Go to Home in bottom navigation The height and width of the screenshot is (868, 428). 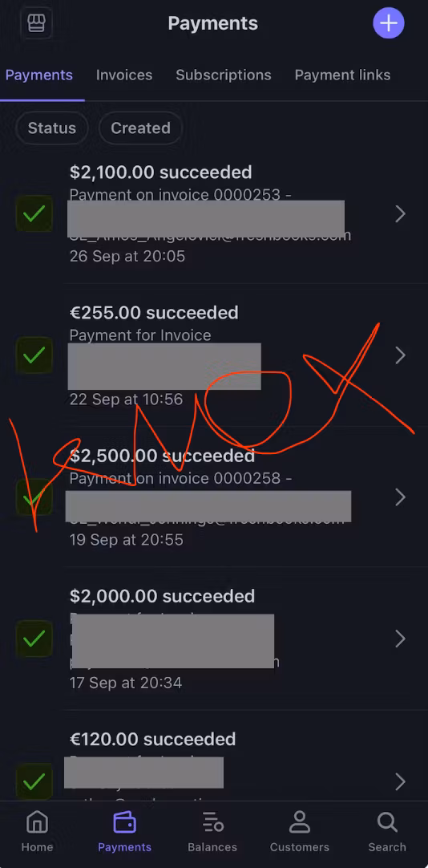click(37, 831)
